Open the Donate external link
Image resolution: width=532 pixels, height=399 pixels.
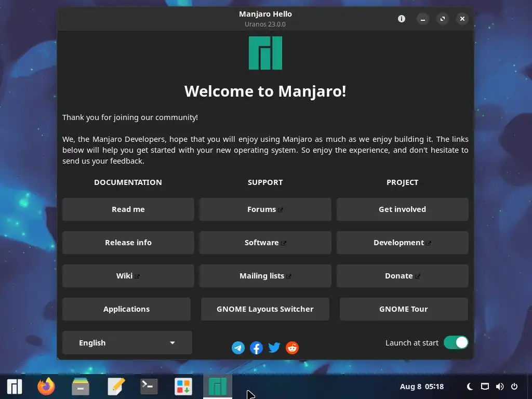point(403,276)
